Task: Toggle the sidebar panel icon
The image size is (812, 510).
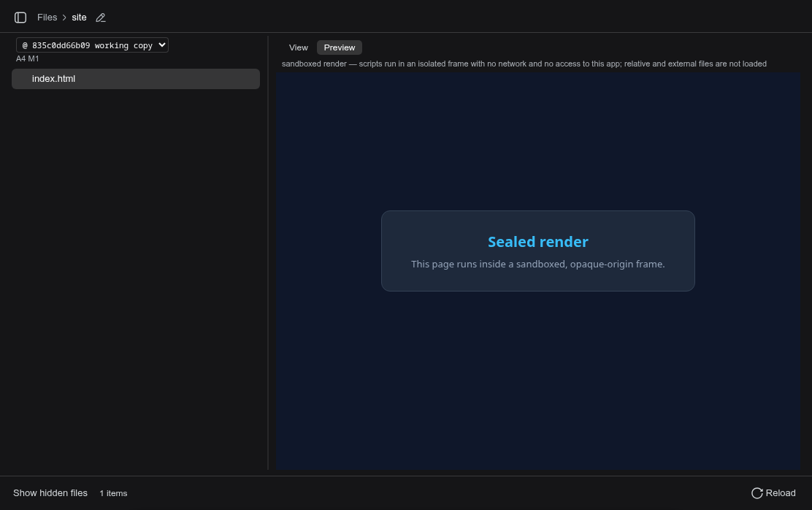Action: (x=20, y=18)
